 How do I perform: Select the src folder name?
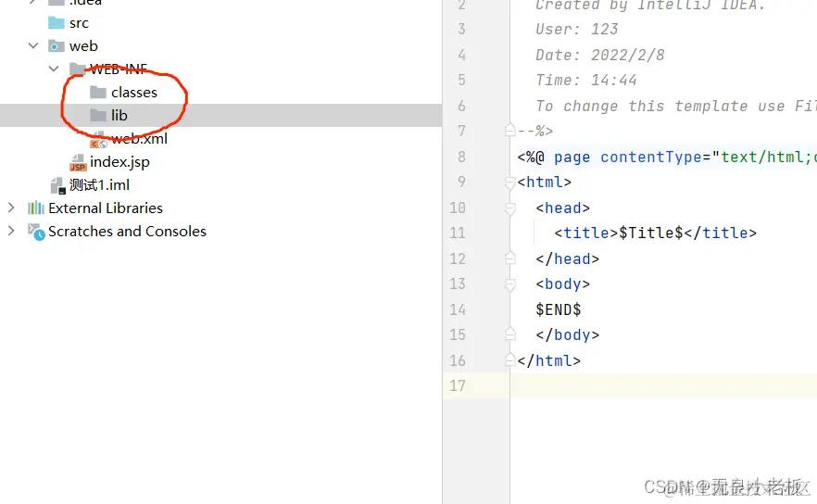[x=79, y=23]
